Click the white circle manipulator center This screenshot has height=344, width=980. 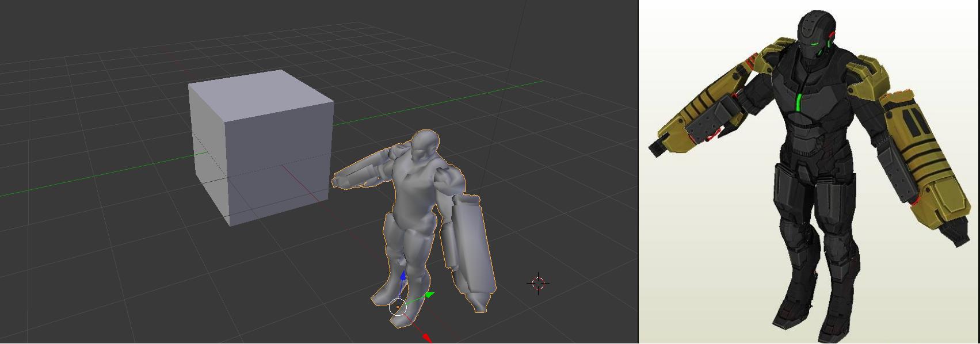(398, 307)
